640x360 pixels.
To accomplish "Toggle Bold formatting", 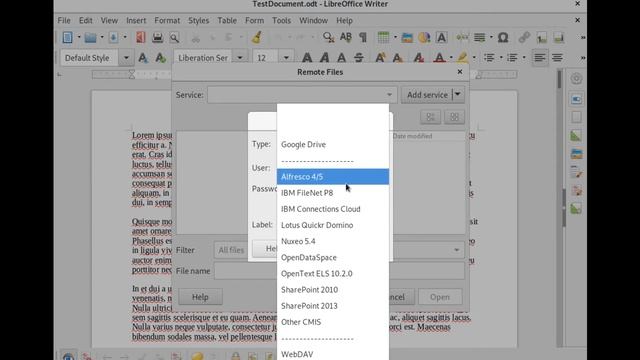I will [x=307, y=58].
